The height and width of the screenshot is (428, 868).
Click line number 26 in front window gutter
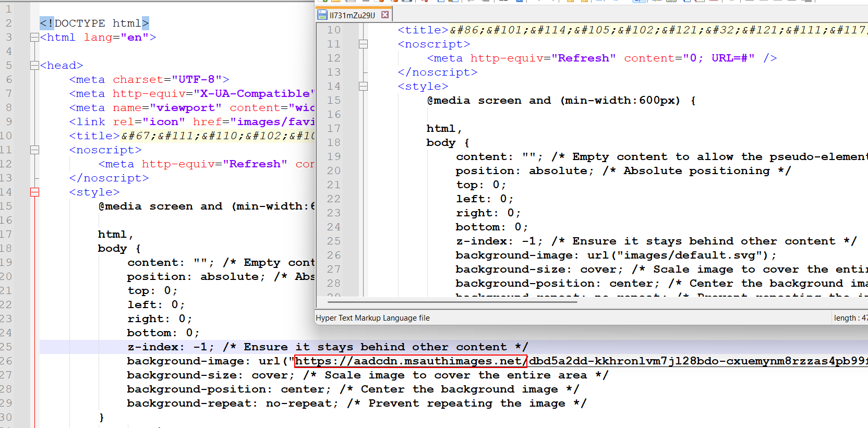[334, 255]
